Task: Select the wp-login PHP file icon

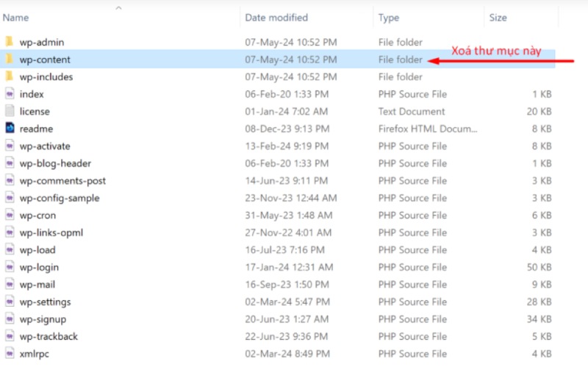Action: click(x=10, y=267)
